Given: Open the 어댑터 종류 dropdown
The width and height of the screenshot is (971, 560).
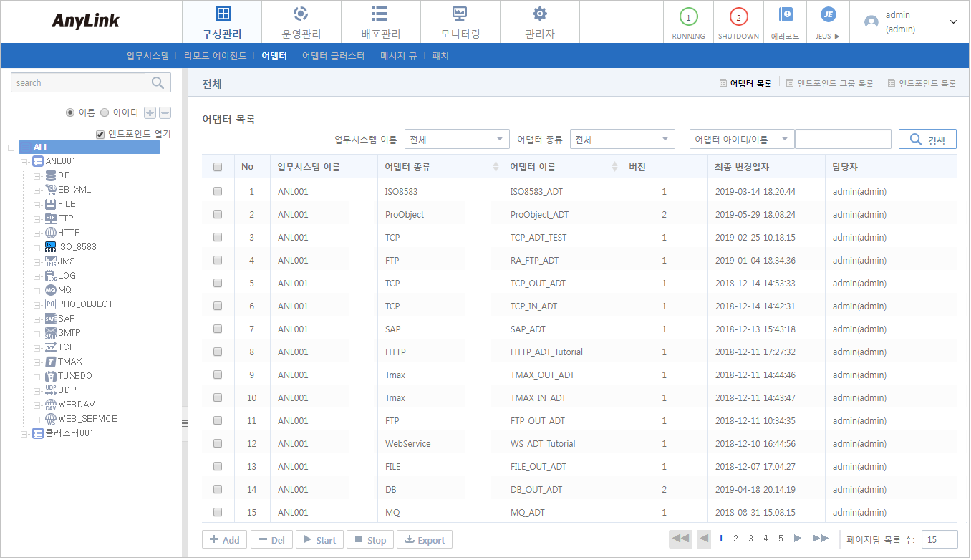Looking at the screenshot, I should [622, 140].
